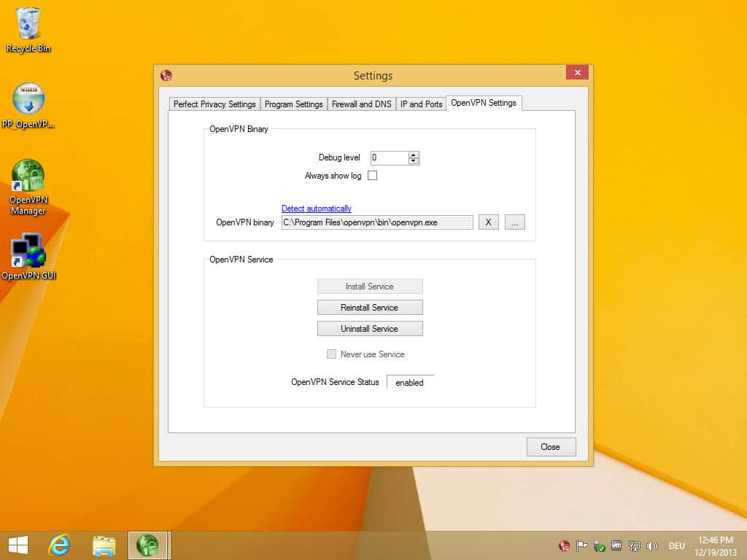Click the Install Service button
The height and width of the screenshot is (560, 747).
(370, 286)
